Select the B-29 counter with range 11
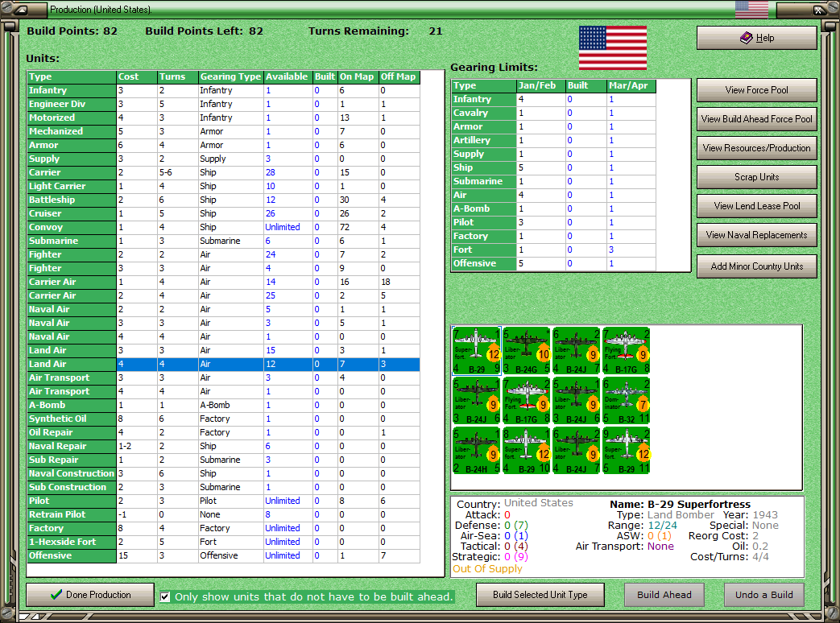 tap(626, 450)
